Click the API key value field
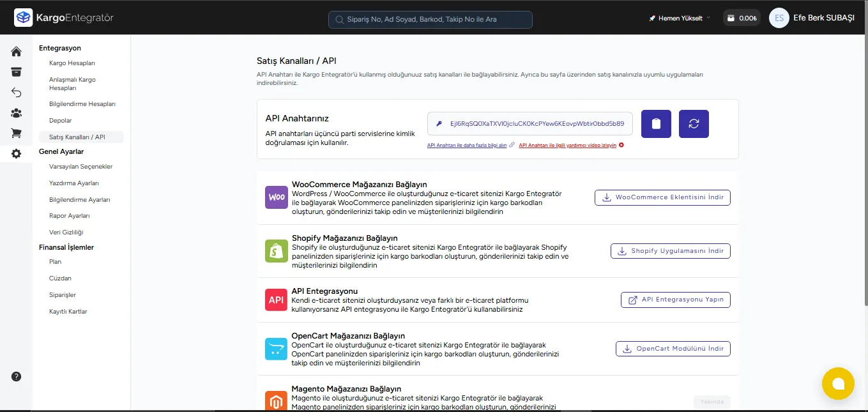Image resolution: width=868 pixels, height=412 pixels. (x=530, y=124)
